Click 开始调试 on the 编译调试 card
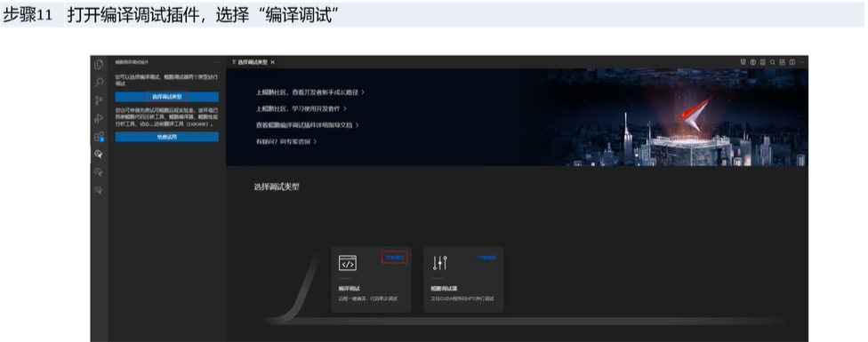The height and width of the screenshot is (342, 868). click(395, 258)
